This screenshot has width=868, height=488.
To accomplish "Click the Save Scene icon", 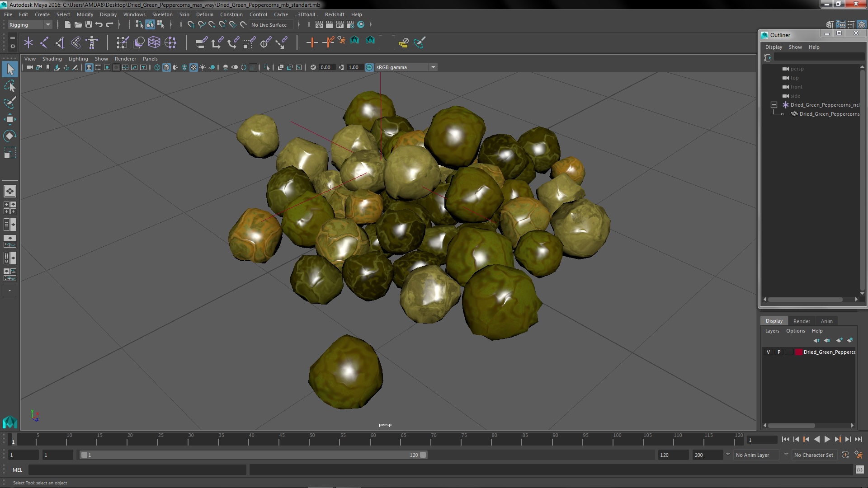I will point(89,24).
